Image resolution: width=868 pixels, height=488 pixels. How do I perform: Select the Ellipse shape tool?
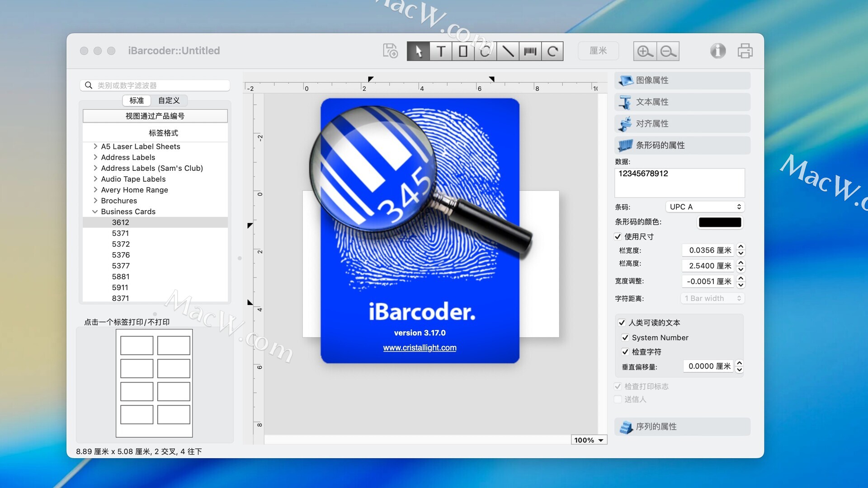click(x=485, y=51)
